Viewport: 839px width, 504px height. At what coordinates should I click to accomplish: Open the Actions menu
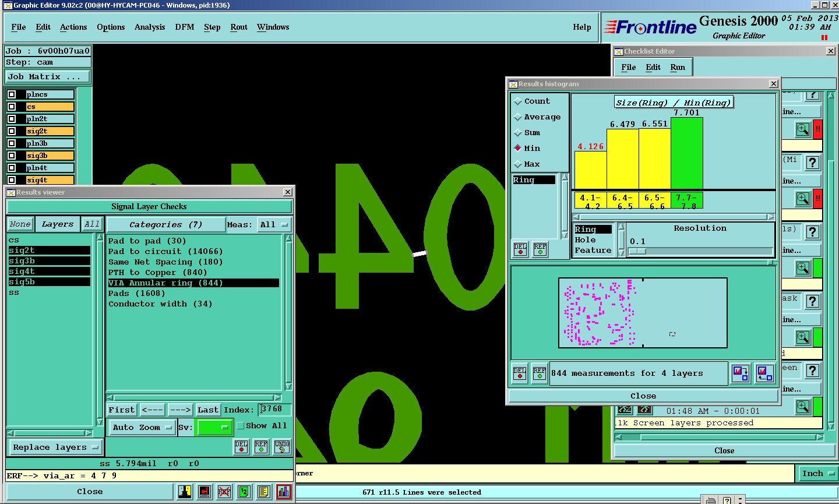(x=73, y=27)
